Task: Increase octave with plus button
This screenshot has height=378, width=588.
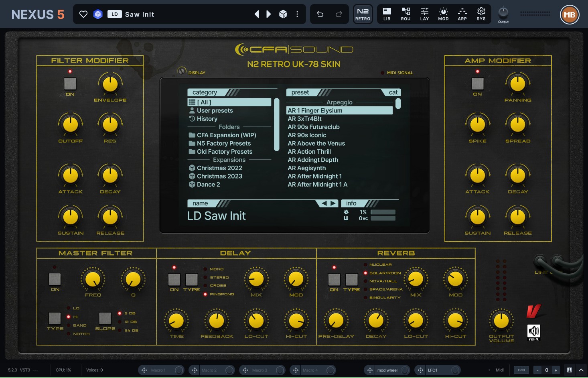Action: click(x=556, y=370)
